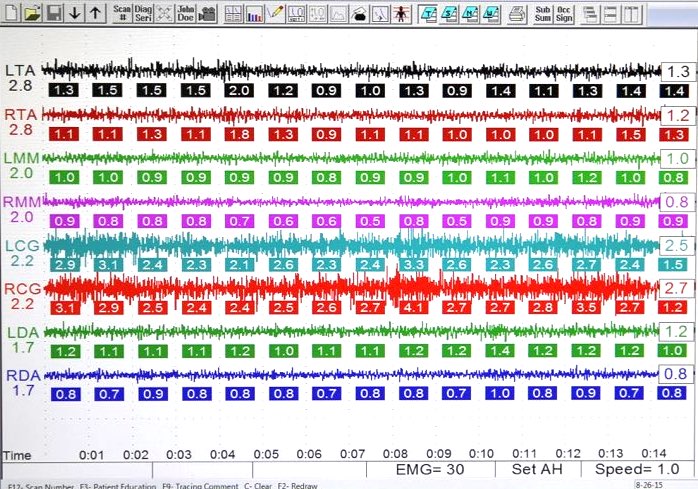Save using the floppy disk icon

coord(54,13)
